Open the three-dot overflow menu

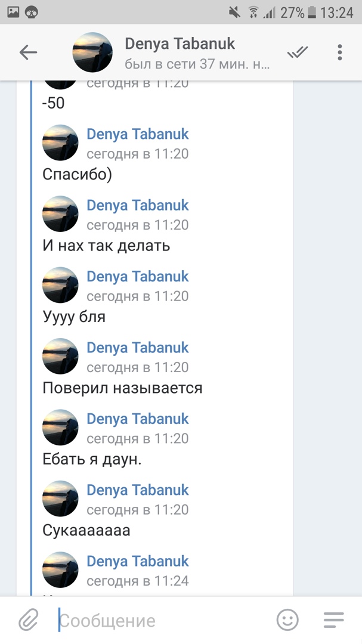(x=340, y=52)
